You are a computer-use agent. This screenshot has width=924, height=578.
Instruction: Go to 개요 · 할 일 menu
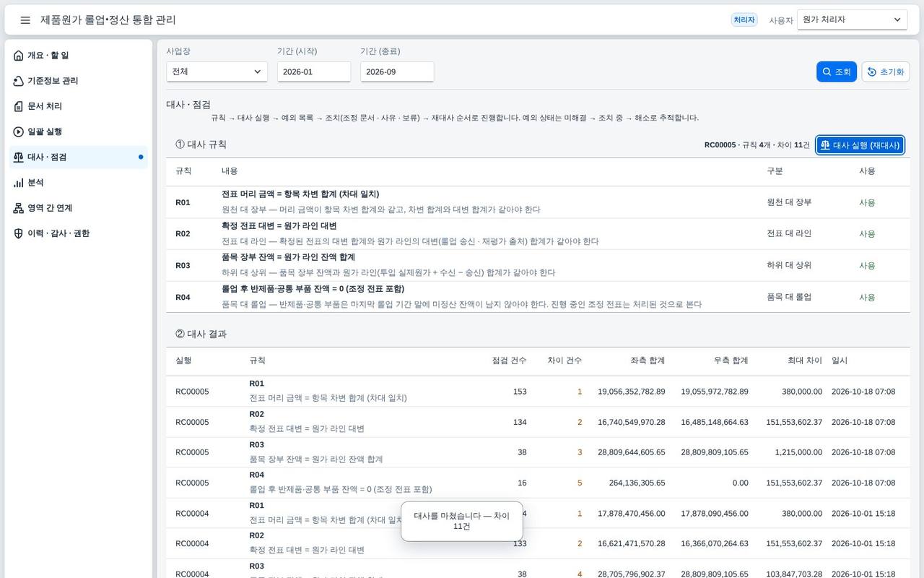click(79, 56)
